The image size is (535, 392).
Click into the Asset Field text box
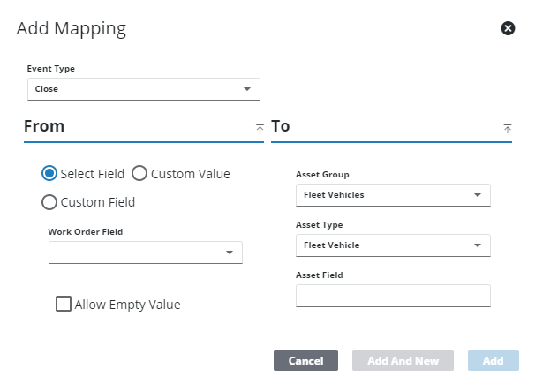coord(393,296)
